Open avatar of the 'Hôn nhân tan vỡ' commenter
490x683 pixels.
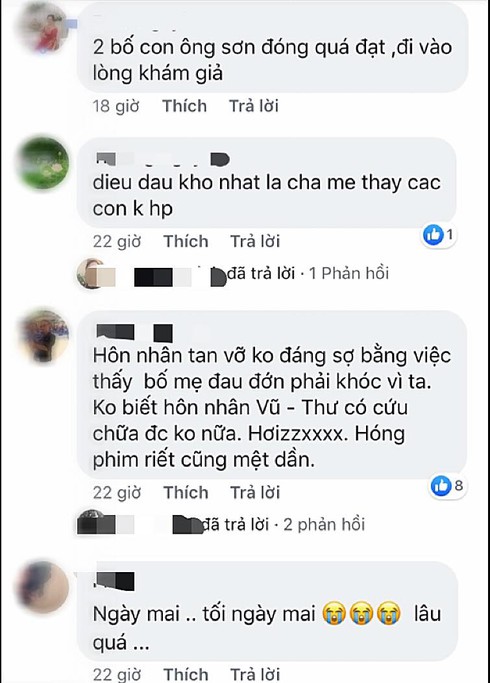tap(42, 336)
